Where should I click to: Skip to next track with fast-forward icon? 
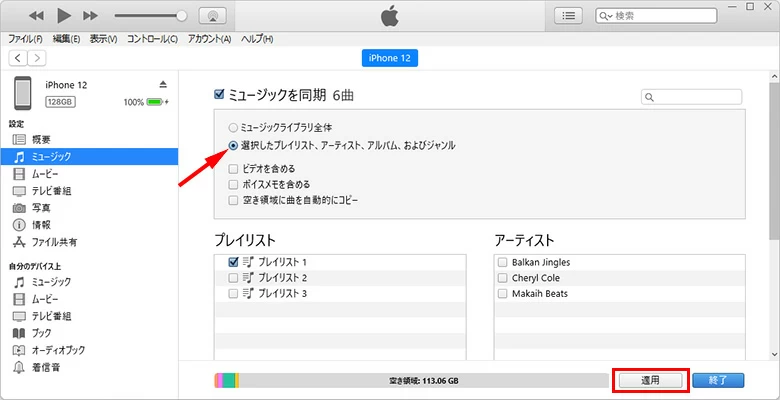pos(91,16)
